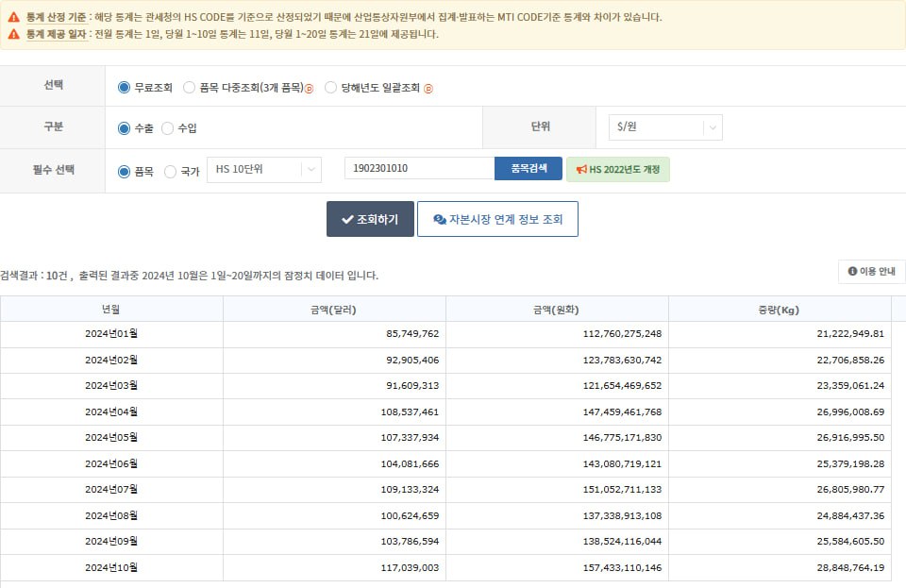906x588 pixels.
Task: Click the 이용 안내 info button
Action: tap(871, 272)
